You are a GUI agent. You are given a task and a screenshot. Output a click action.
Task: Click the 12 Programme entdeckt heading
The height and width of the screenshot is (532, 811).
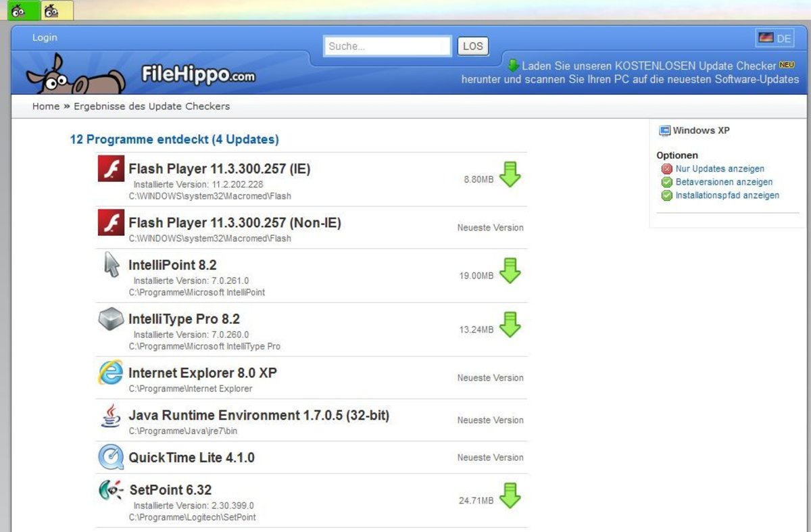[x=174, y=140]
